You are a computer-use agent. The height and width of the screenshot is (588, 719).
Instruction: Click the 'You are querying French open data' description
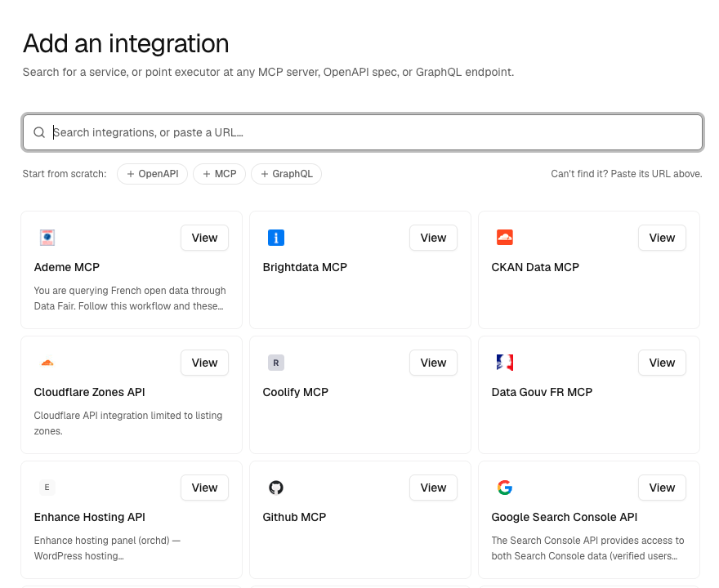(130, 298)
